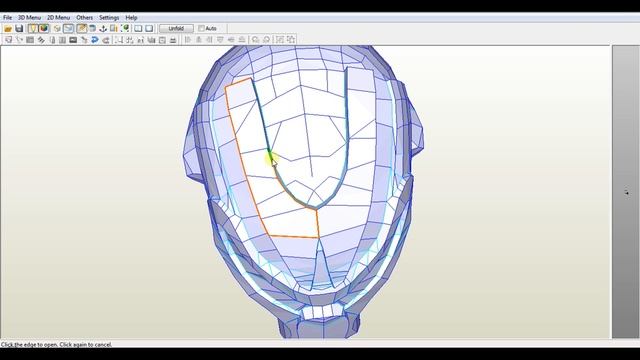Click the printer icon in second toolbar
640x360 pixels.
pyautogui.click(x=173, y=40)
